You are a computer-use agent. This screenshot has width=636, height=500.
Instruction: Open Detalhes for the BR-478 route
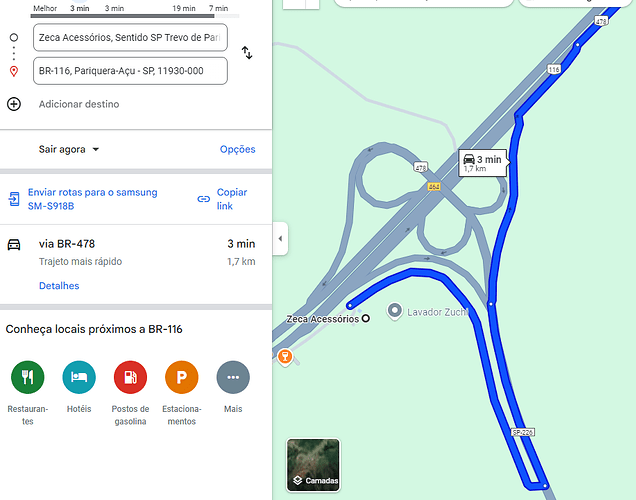59,286
